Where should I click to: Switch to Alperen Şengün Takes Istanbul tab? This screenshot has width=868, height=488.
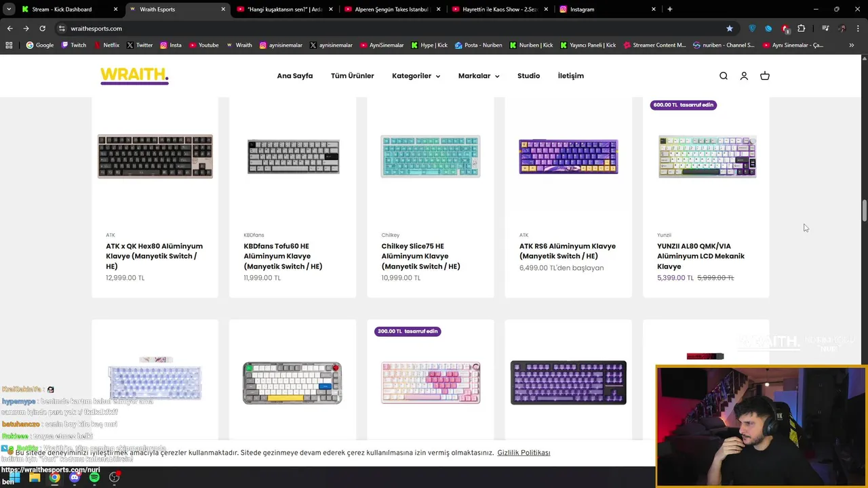[393, 9]
